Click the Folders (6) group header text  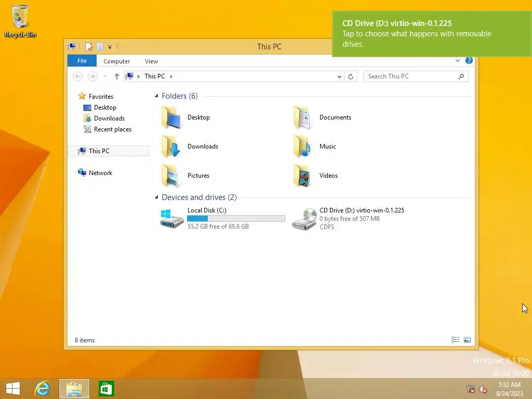click(x=179, y=96)
